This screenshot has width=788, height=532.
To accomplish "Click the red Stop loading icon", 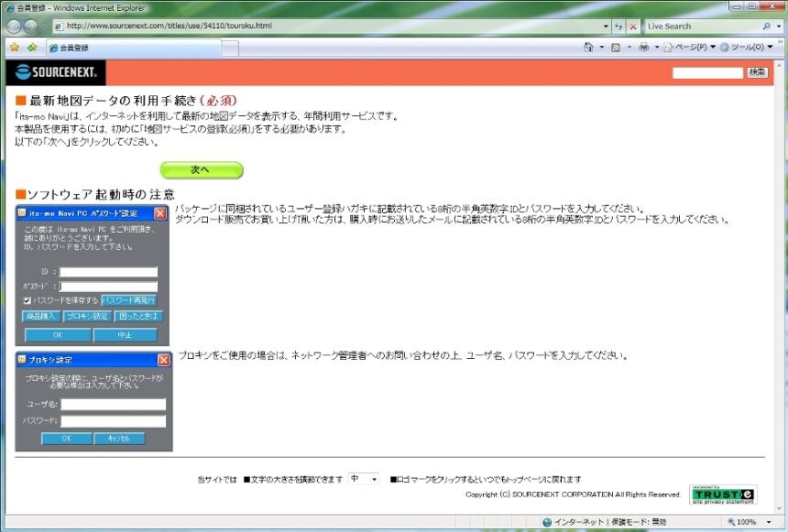I will coord(633,27).
